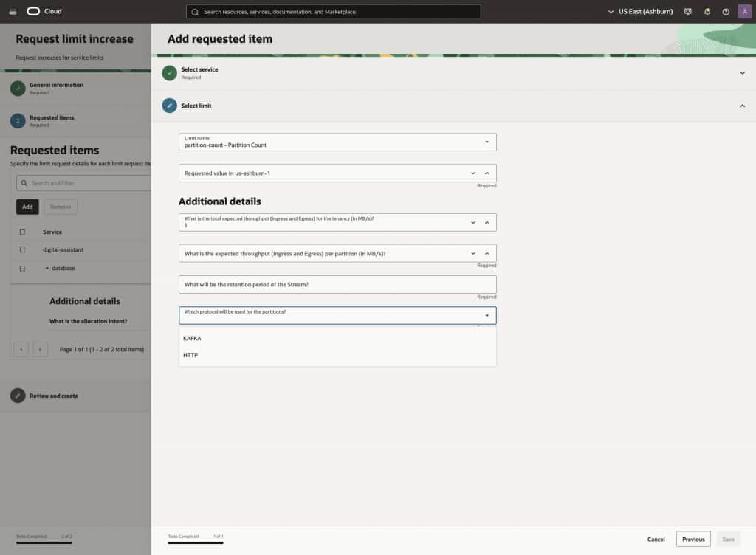This screenshot has height=555, width=756.
Task: Click the Tasks Completed 2 of 2 progress bar
Action: tap(44, 543)
